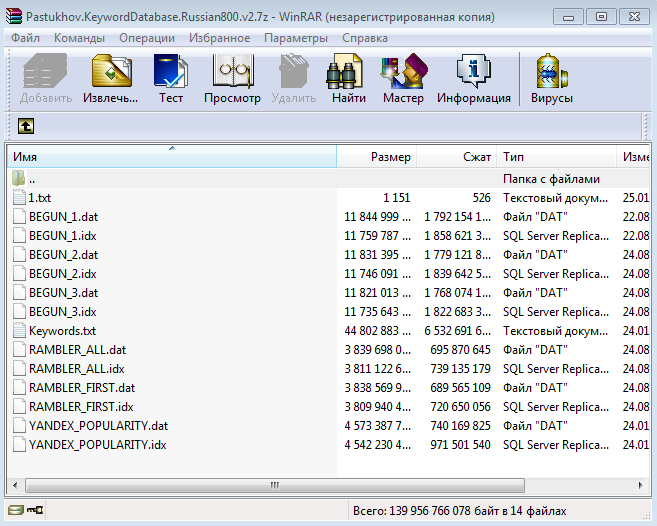Screen dimensions: 657x526
Task: Select the BEGUN_1.idx file
Action: click(x=62, y=236)
